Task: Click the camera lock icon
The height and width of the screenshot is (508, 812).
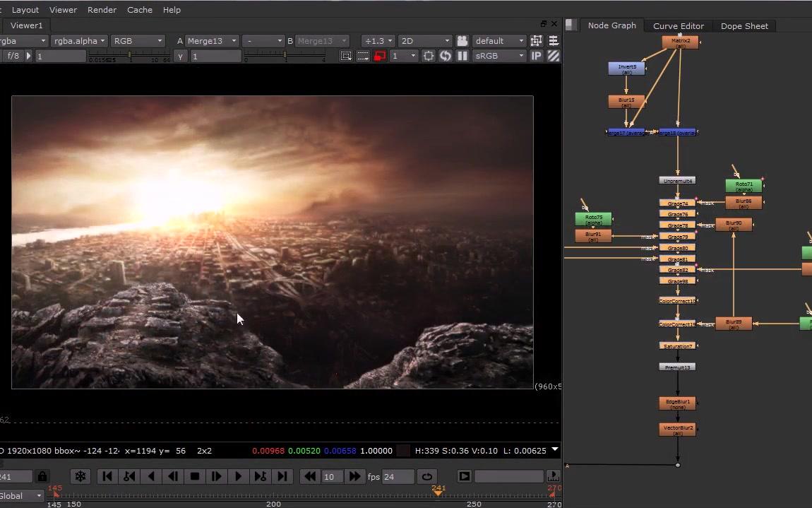Action: coord(462,41)
